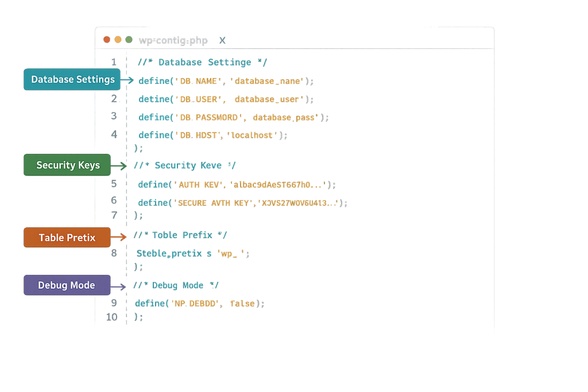Click line number 9 in gutter
This screenshot has height=392, width=588.
click(114, 302)
